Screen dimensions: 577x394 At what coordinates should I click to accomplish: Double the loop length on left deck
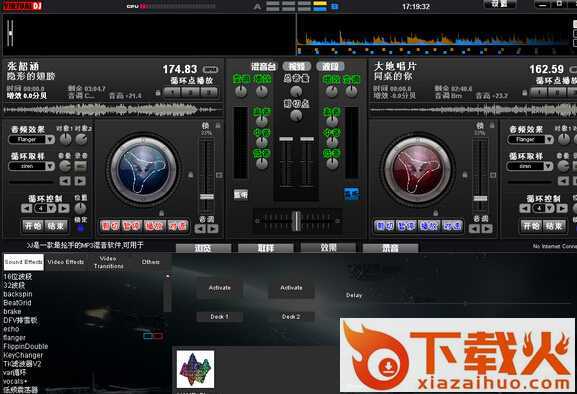[64, 209]
